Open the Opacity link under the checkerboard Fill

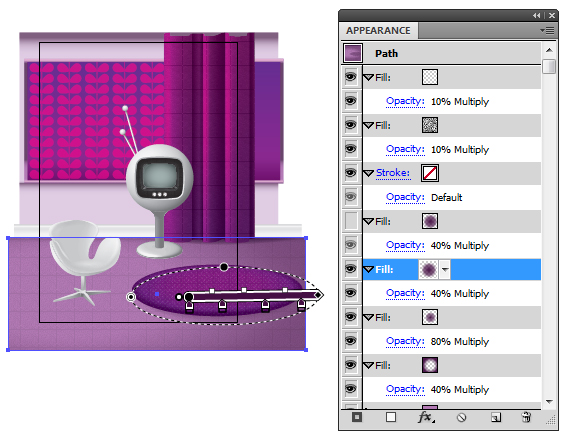coord(405,101)
